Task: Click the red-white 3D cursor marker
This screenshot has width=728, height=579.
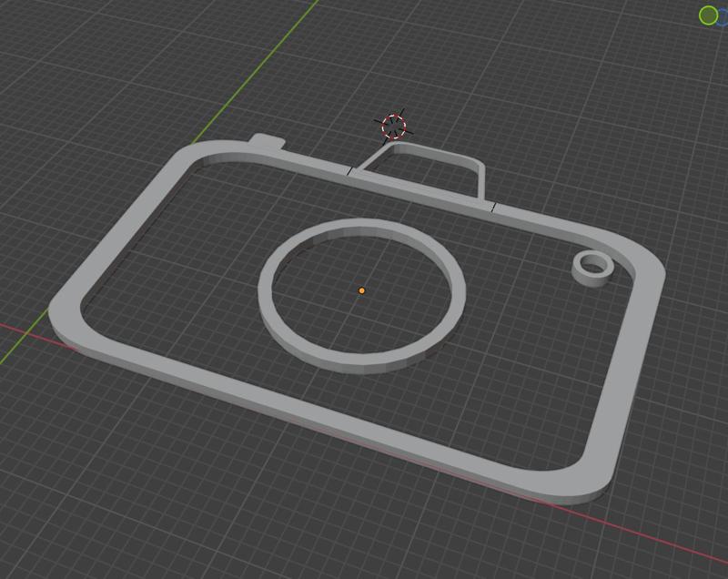Action: pos(394,127)
